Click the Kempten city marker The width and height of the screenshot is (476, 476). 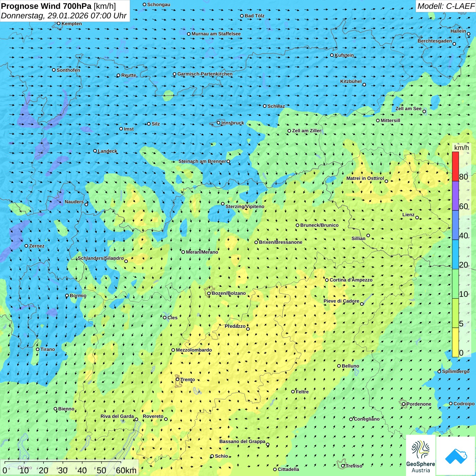click(x=58, y=23)
